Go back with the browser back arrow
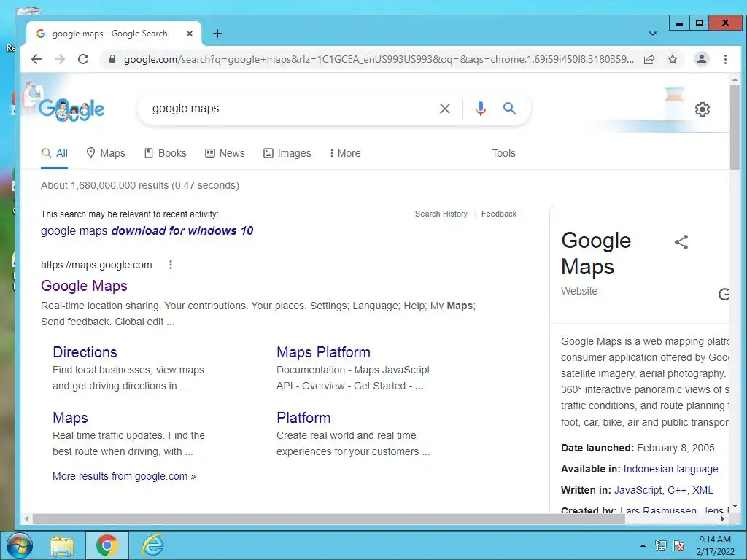The height and width of the screenshot is (560, 747). (36, 59)
